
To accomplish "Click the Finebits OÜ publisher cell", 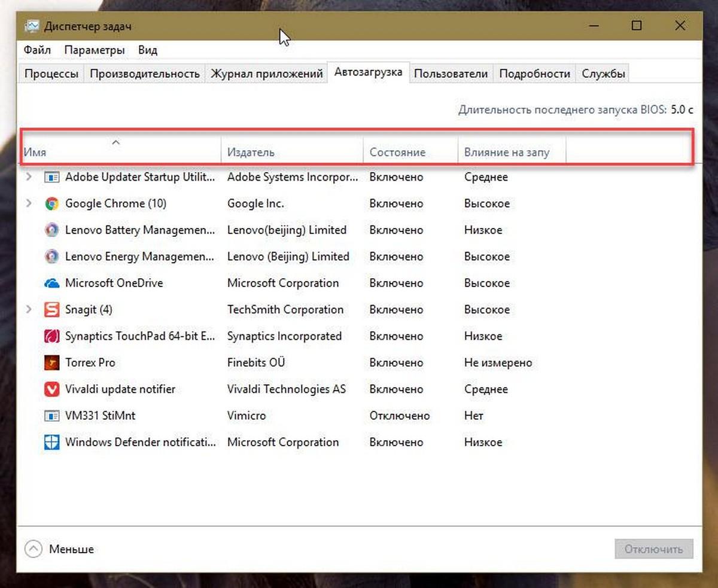I will [x=256, y=362].
